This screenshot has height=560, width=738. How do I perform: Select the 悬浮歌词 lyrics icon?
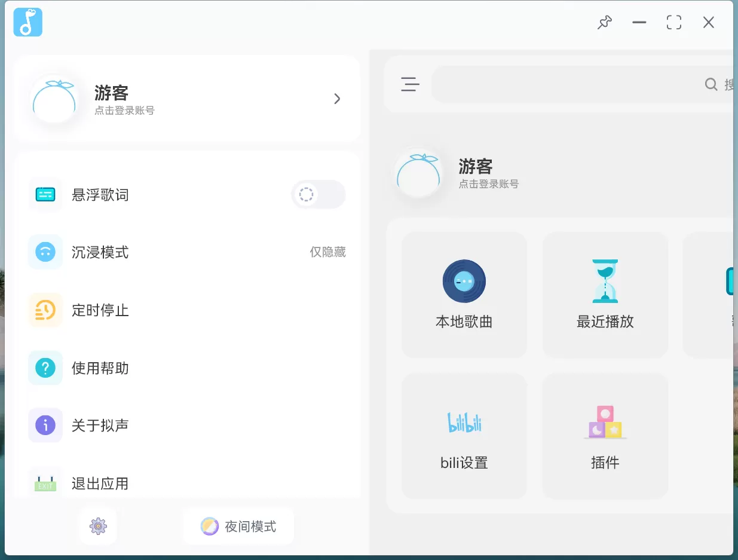point(45,194)
